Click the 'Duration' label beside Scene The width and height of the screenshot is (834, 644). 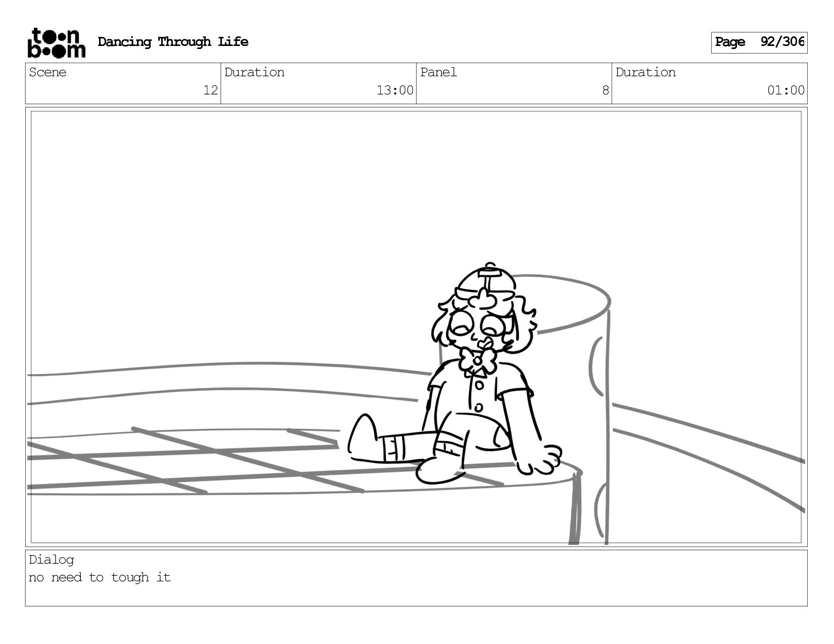point(254,72)
